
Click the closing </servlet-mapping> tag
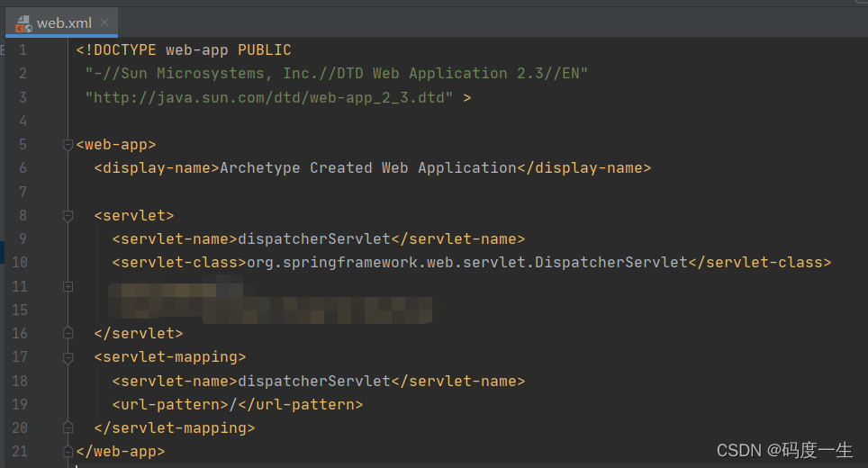(x=175, y=428)
